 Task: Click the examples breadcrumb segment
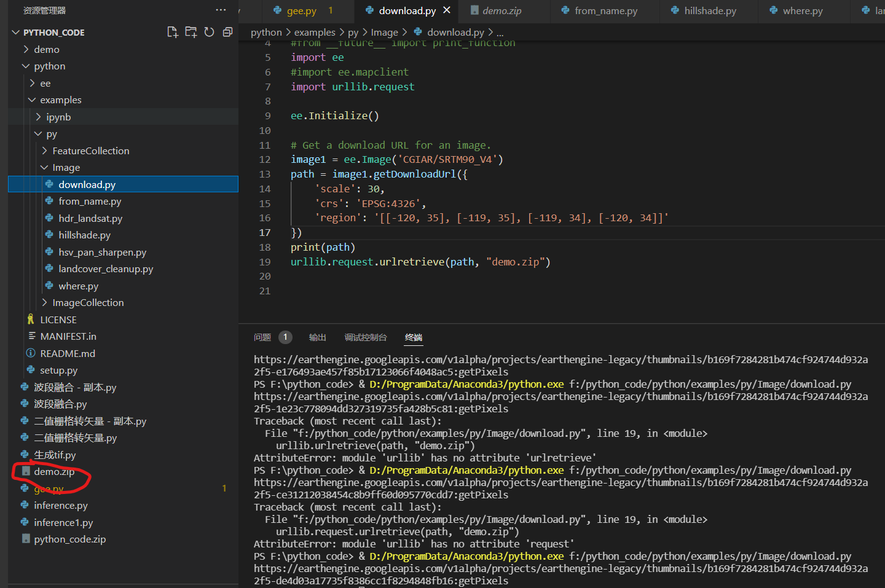pyautogui.click(x=315, y=32)
